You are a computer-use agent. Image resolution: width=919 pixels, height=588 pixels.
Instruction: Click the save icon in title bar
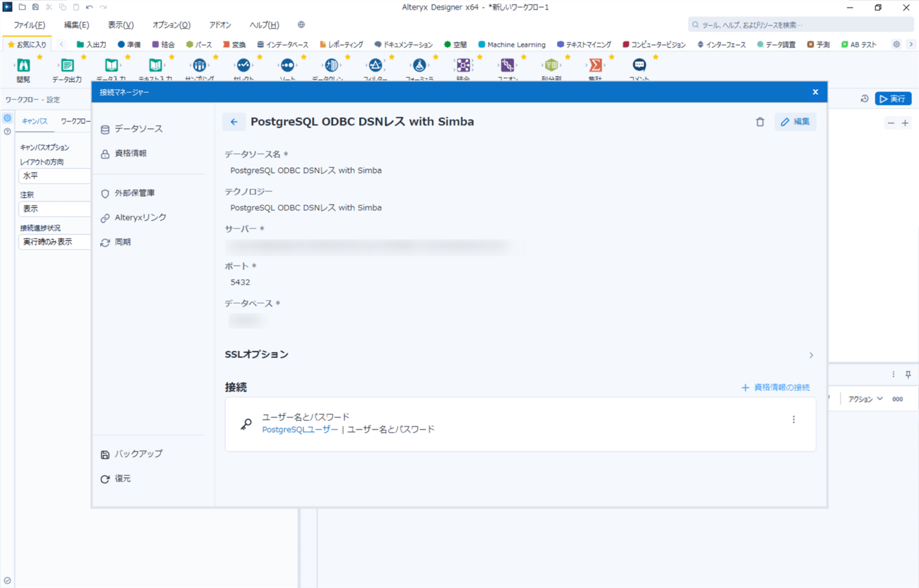(35, 7)
